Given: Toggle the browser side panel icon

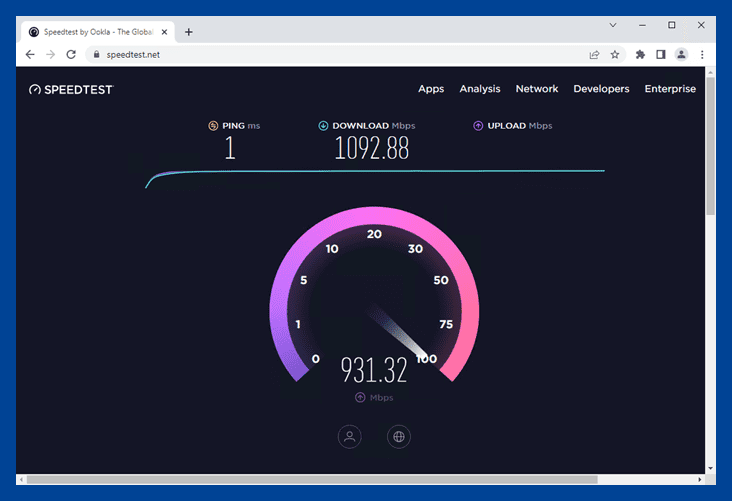Looking at the screenshot, I should click(661, 55).
